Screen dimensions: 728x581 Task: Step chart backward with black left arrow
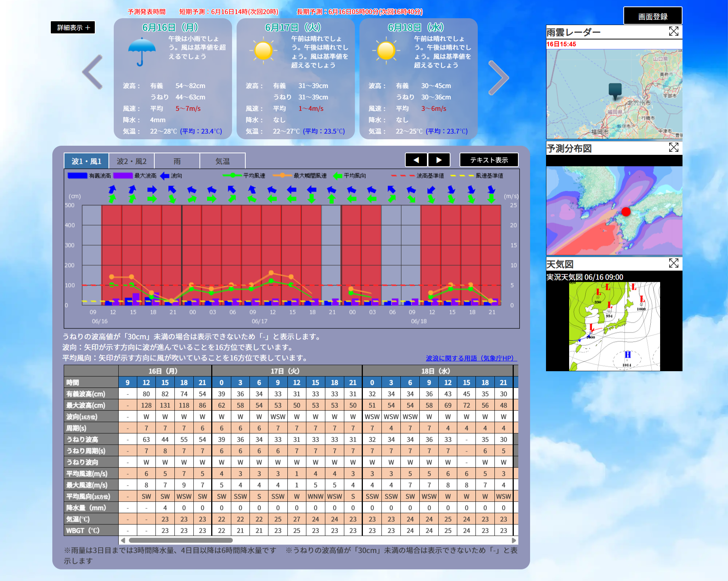click(x=416, y=160)
